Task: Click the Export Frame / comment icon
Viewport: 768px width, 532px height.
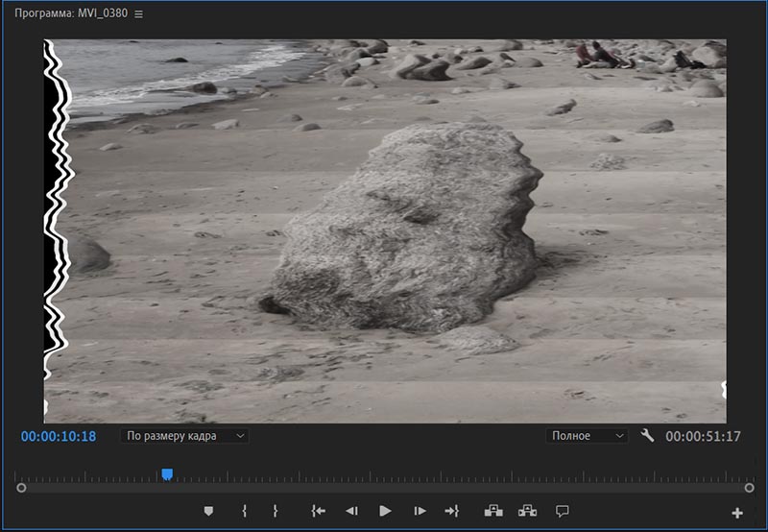Action: (x=562, y=511)
